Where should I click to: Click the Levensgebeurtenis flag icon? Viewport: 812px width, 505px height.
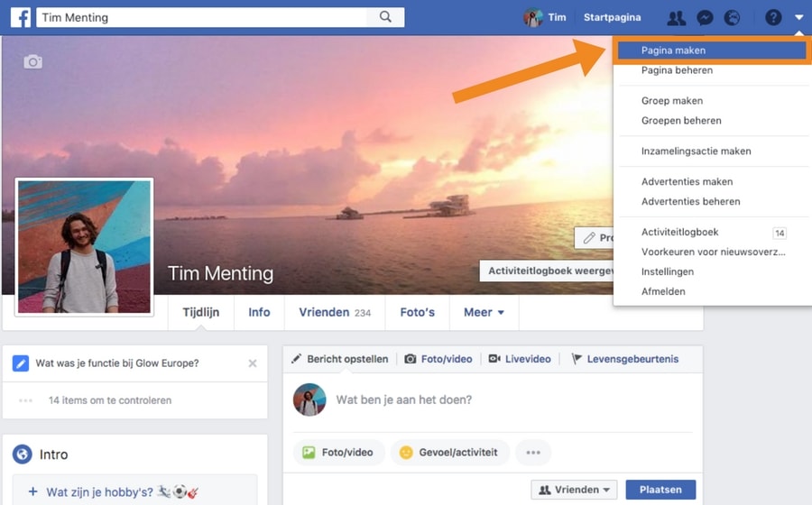pyautogui.click(x=577, y=359)
